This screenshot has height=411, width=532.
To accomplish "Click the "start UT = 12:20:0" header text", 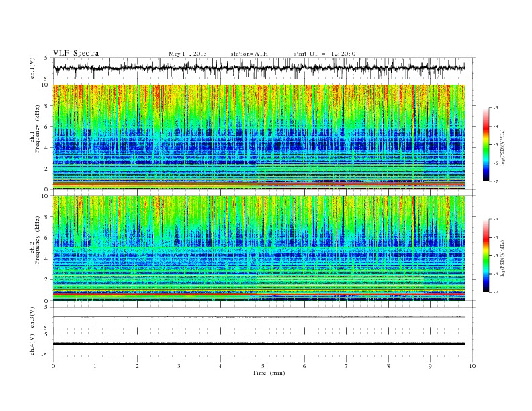I will [324, 54].
